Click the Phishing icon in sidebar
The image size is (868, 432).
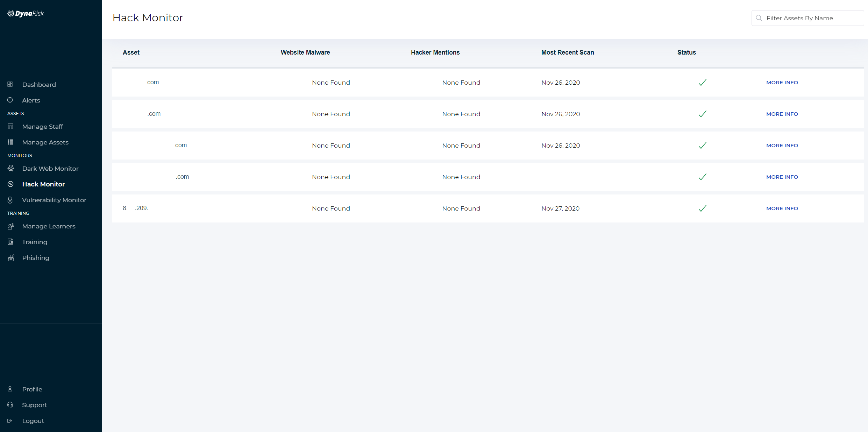[x=11, y=258]
